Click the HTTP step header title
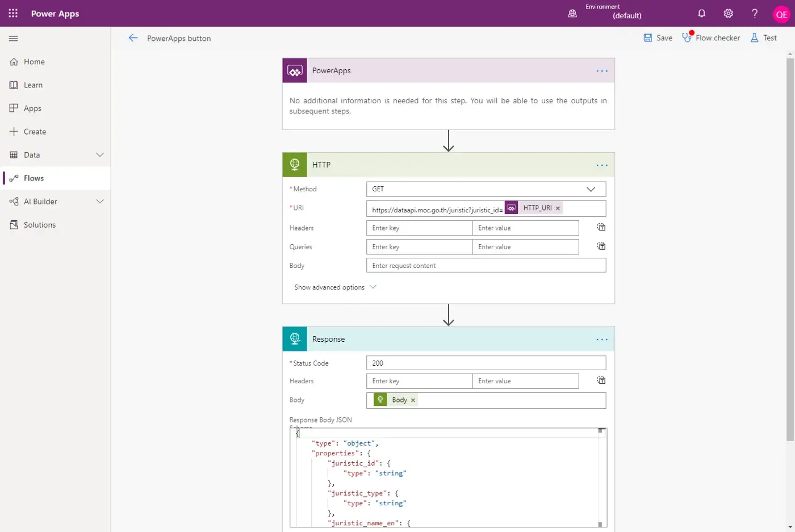 tap(321, 165)
